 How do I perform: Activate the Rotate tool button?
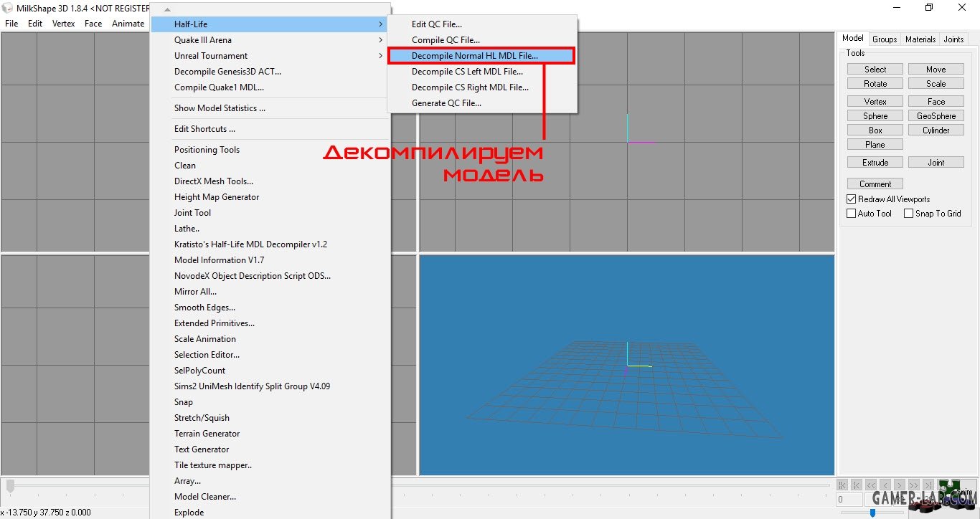click(875, 84)
